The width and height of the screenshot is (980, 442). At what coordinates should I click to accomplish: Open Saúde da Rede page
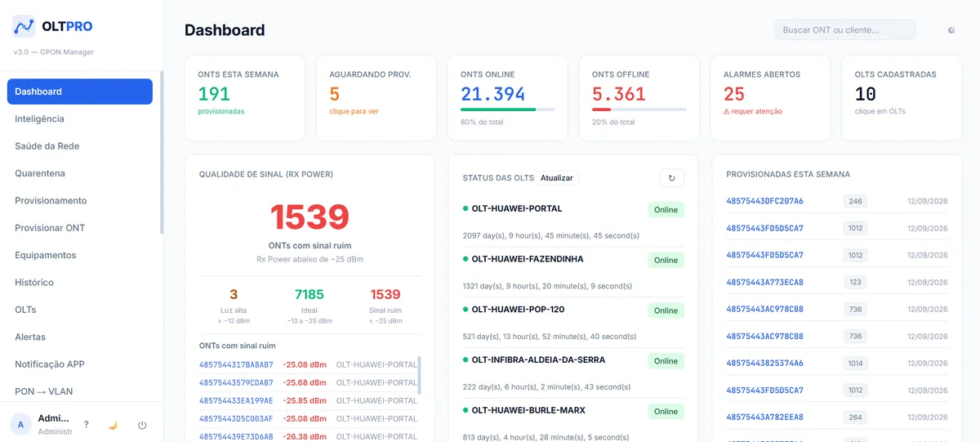80,146
